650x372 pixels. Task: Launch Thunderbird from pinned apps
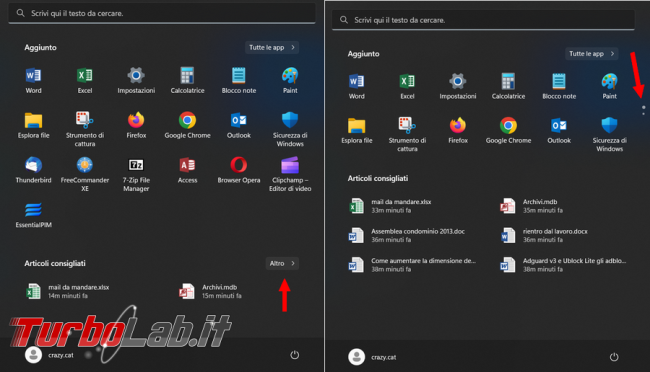pos(33,170)
